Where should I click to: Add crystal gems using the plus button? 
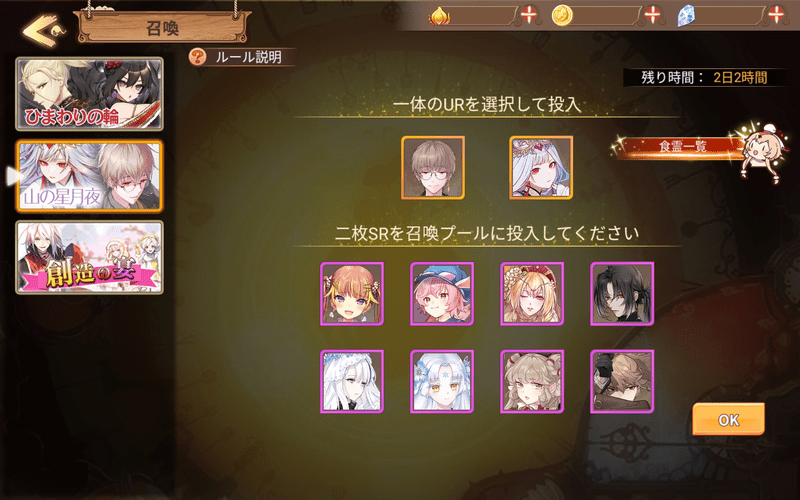[x=776, y=15]
